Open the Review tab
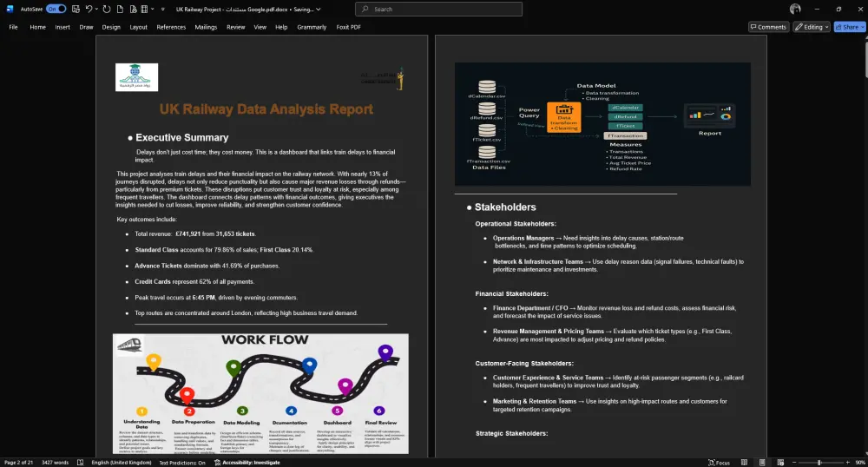The width and height of the screenshot is (868, 467). [x=236, y=27]
